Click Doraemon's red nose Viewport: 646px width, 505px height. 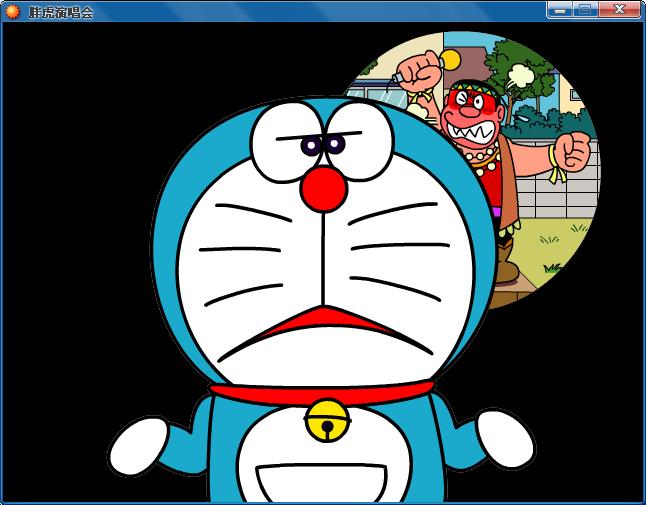click(324, 189)
